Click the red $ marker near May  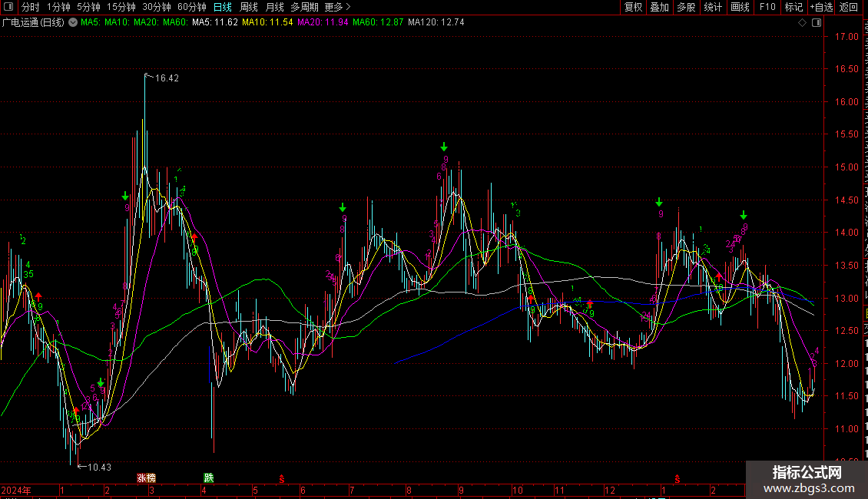click(282, 478)
